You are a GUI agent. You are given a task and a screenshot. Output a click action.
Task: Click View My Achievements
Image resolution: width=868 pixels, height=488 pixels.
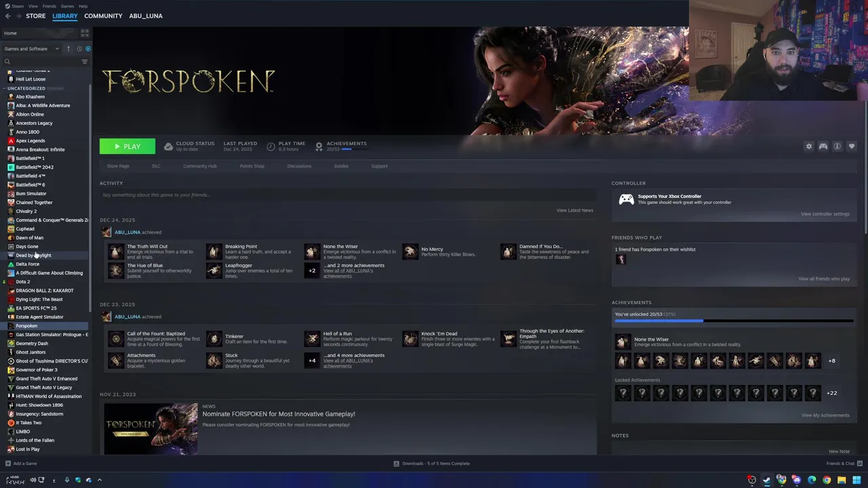tap(825, 415)
